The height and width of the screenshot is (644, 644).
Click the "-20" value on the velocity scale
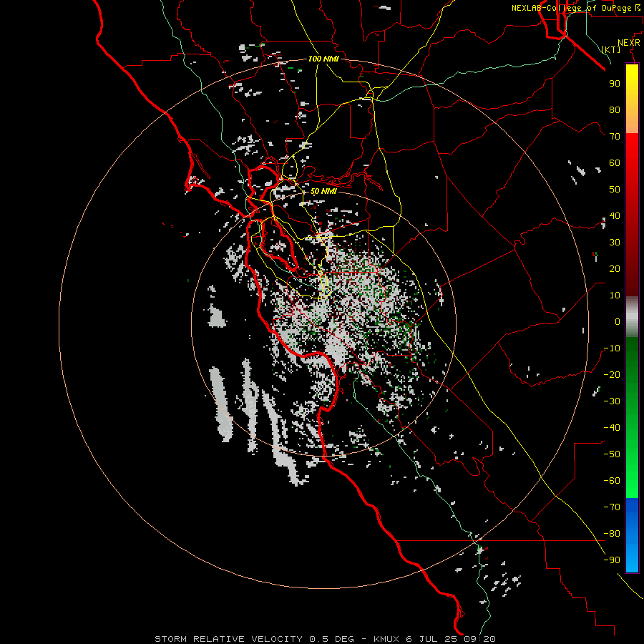coord(612,374)
